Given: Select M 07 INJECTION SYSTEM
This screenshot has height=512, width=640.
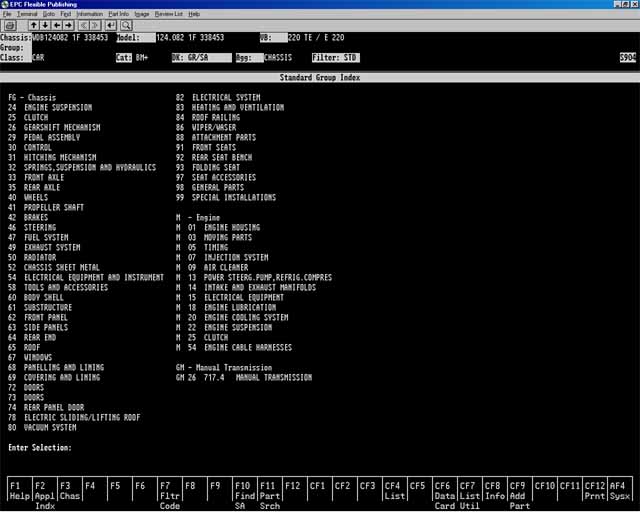Looking at the screenshot, I should [x=222, y=258].
